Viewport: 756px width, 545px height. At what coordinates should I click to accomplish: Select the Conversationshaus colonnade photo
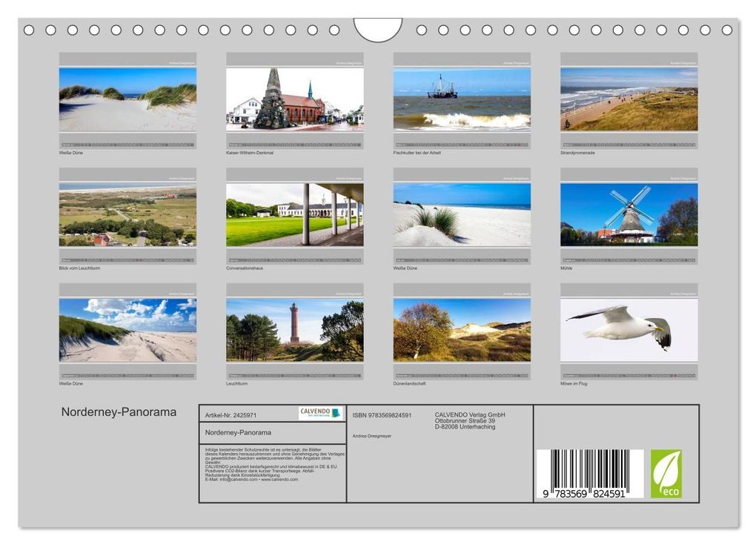[294, 214]
